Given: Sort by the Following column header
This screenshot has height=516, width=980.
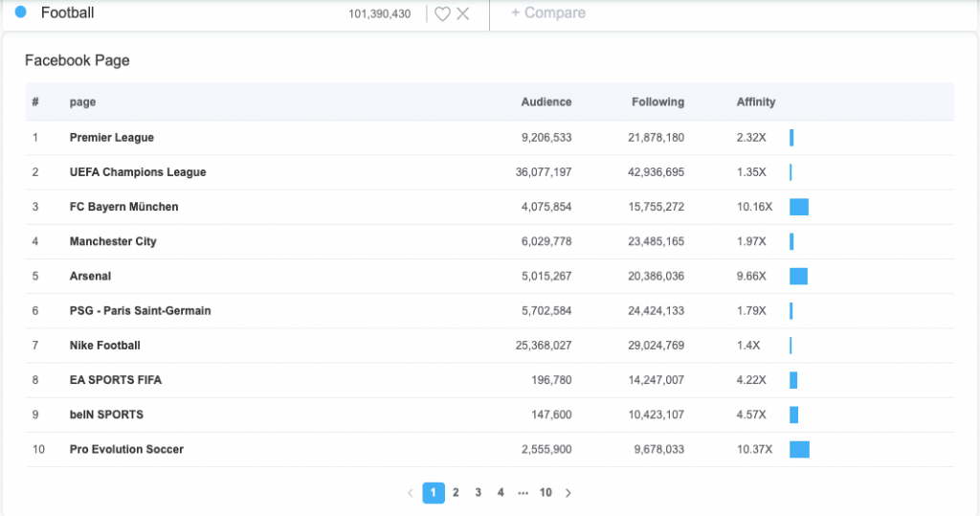Looking at the screenshot, I should (657, 101).
